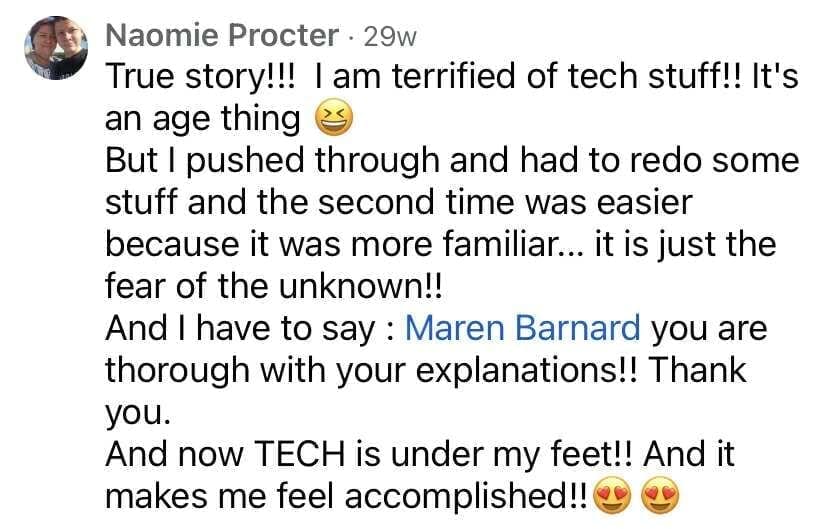The height and width of the screenshot is (529, 828).
Task: Open Naomie Procter's profile picture
Action: pyautogui.click(x=56, y=48)
